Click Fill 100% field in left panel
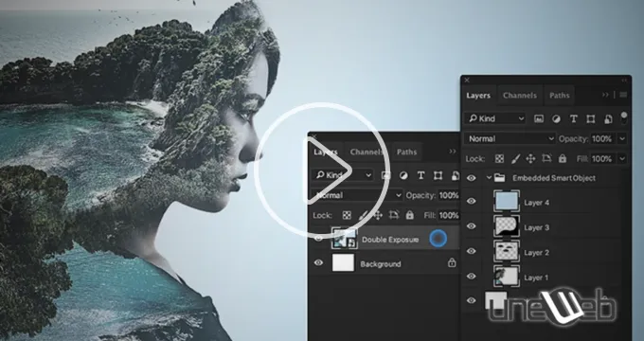Screen dimensions: 644x341 (449, 215)
